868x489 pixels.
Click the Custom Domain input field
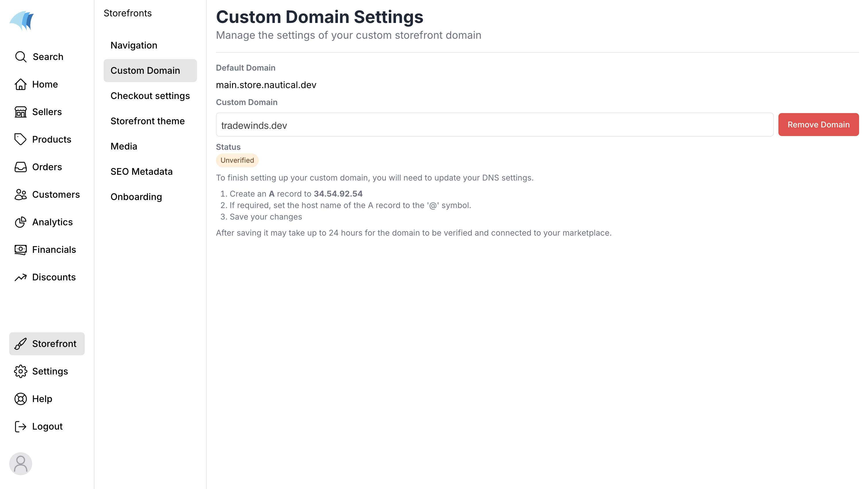click(x=494, y=125)
